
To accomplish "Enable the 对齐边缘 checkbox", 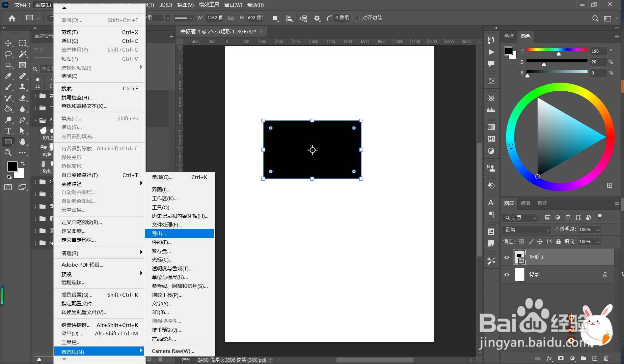I will 358,18.
